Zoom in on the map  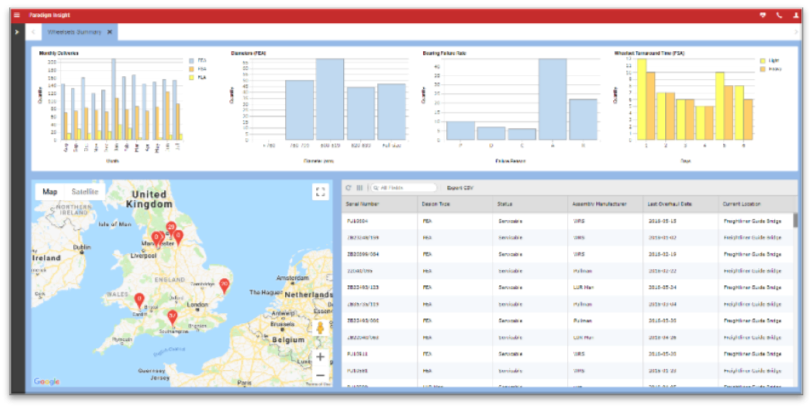(320, 356)
